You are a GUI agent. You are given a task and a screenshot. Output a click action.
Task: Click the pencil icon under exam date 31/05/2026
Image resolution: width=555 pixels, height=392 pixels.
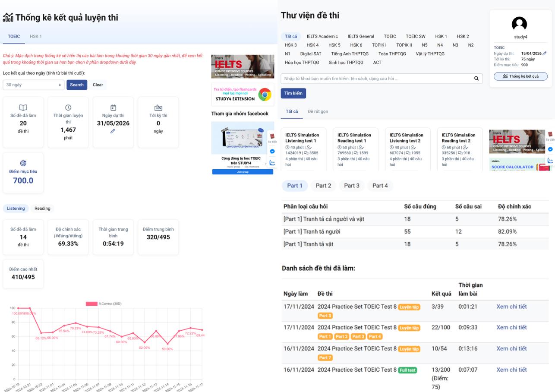coord(113,131)
